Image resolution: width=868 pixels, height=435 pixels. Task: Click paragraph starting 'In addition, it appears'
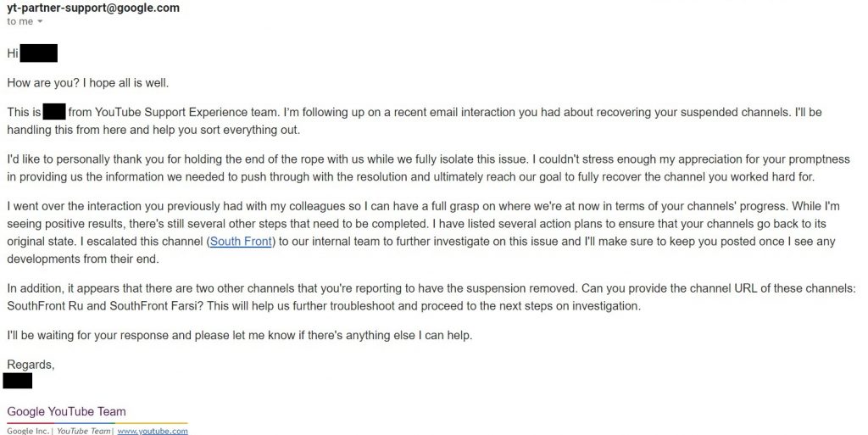431,297
